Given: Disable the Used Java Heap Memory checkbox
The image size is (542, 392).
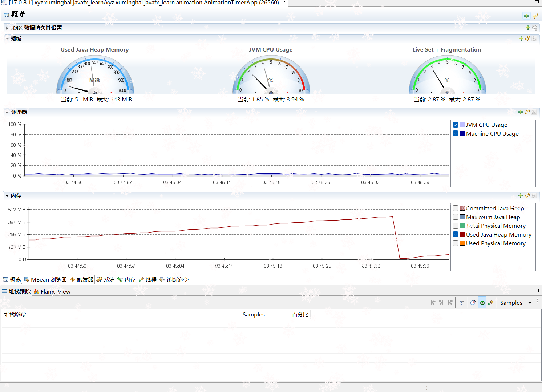Looking at the screenshot, I should 456,234.
